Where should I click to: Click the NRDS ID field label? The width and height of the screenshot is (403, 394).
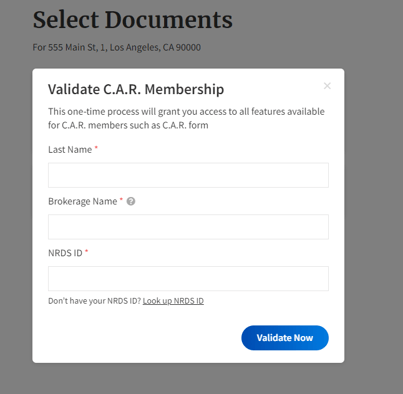tap(65, 253)
